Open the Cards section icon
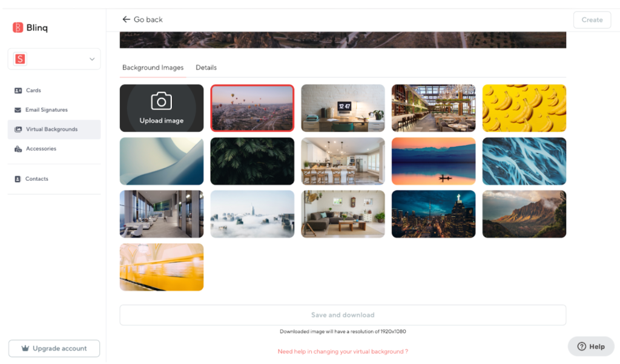Image resolution: width=620 pixels, height=364 pixels. click(x=18, y=91)
